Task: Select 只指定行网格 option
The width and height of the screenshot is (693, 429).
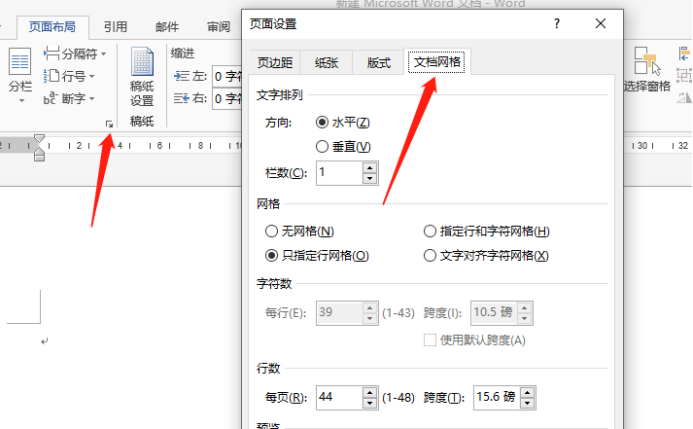Action: [x=317, y=255]
